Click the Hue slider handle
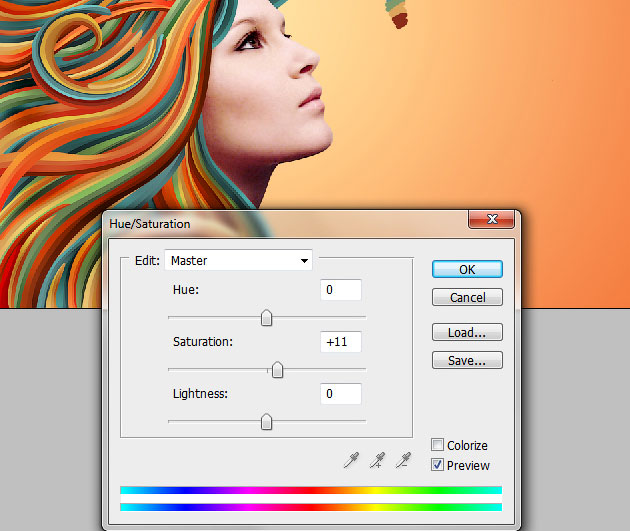Viewport: 630px width, 531px height. click(266, 318)
